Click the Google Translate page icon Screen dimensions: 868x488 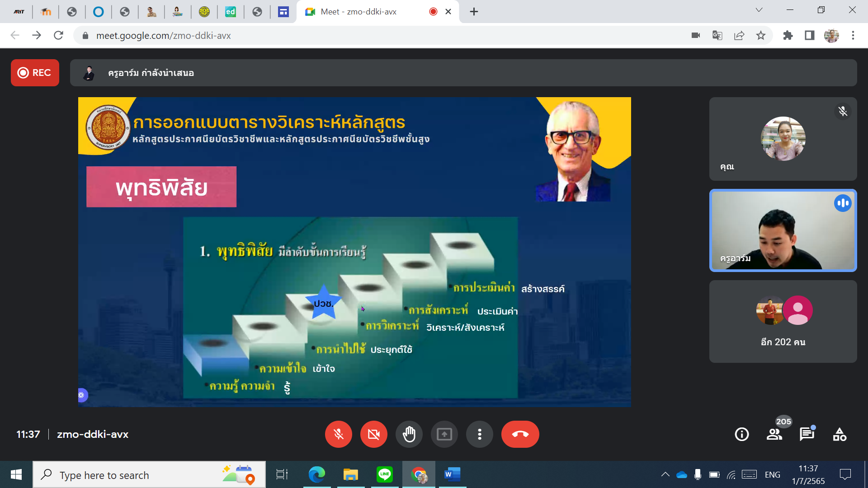coord(717,35)
